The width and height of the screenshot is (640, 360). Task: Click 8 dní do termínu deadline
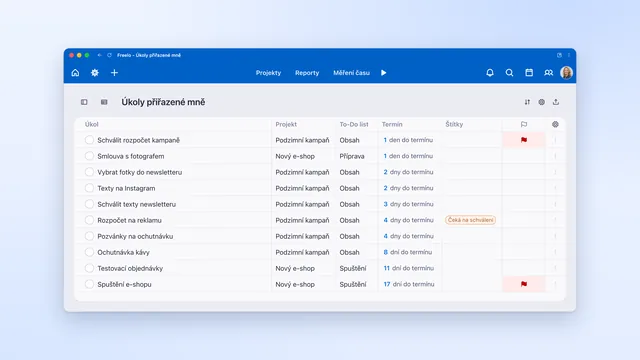pos(407,252)
